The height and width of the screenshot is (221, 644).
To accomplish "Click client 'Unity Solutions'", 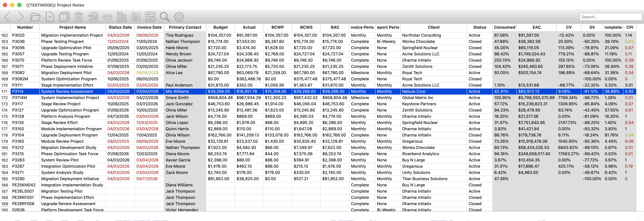I will (416, 173).
